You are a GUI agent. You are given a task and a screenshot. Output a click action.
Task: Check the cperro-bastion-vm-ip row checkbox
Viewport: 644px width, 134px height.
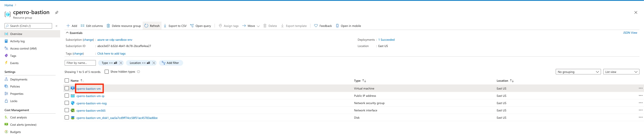(67, 96)
